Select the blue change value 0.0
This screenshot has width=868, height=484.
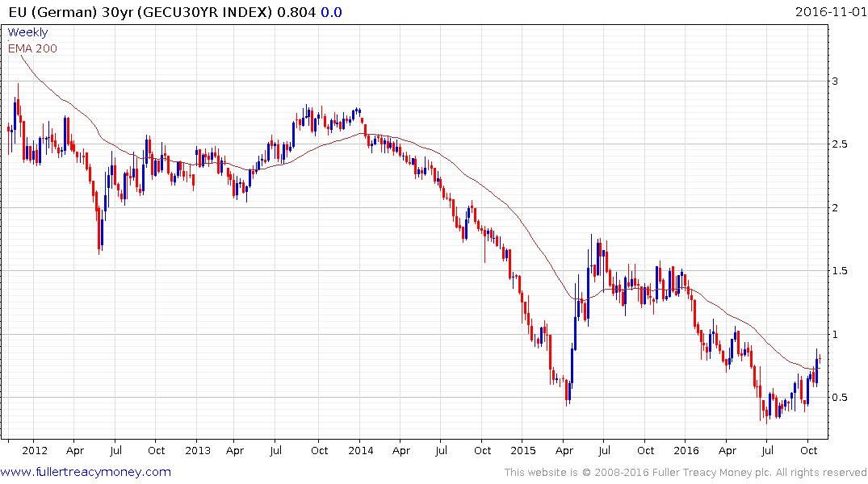coord(332,12)
